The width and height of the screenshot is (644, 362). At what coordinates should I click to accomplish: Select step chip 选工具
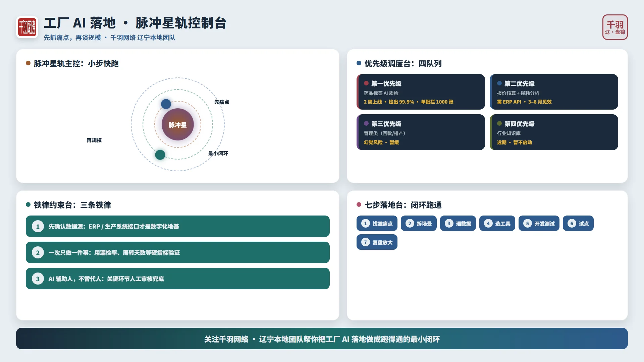(497, 223)
